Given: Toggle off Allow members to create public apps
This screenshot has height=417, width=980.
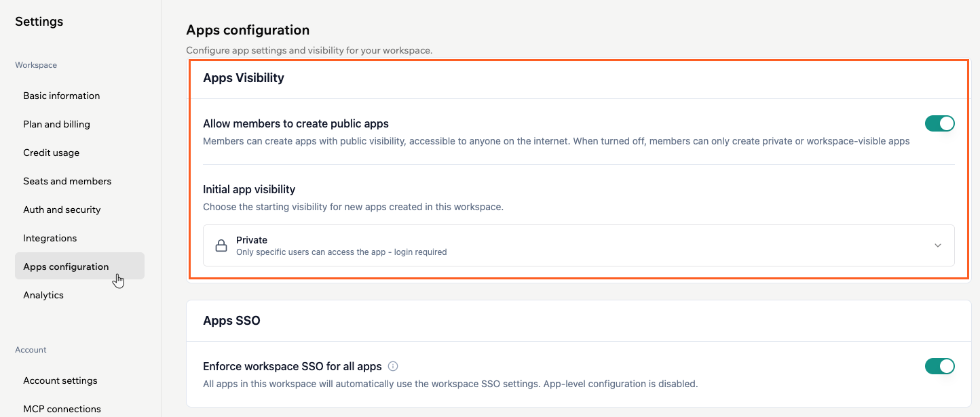Looking at the screenshot, I should tap(940, 123).
